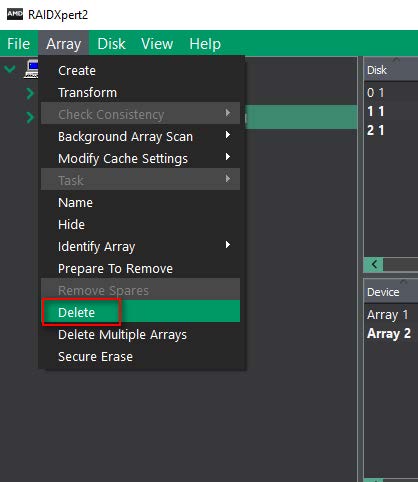Choose Secure Erase option
The image size is (418, 482).
pos(140,357)
